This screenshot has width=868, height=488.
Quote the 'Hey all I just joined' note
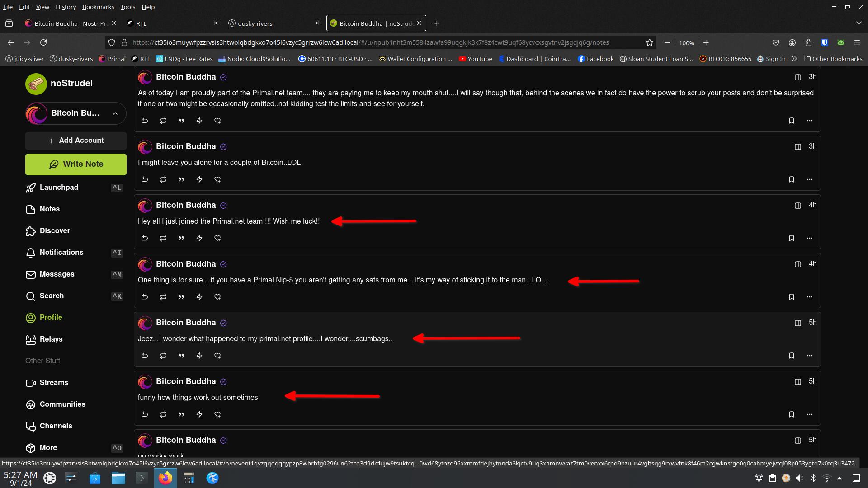click(181, 238)
